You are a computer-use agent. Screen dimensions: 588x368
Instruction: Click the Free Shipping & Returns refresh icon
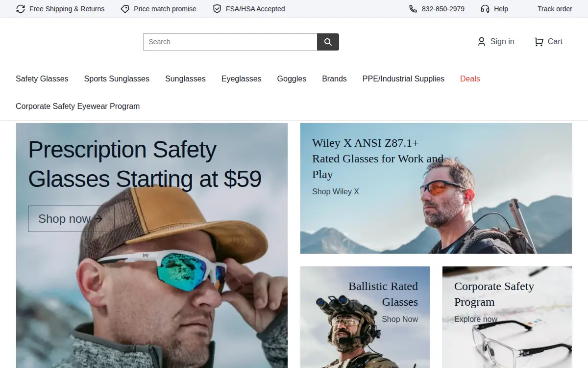coord(21,9)
